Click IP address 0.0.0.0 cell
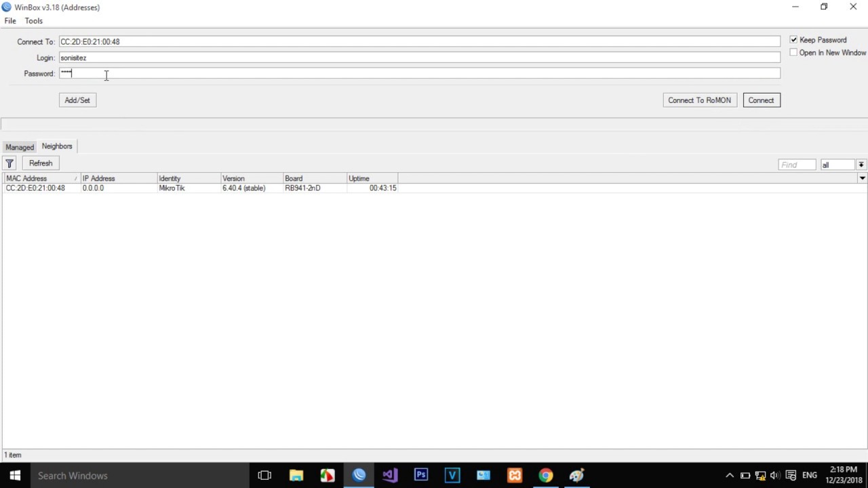 tap(93, 188)
